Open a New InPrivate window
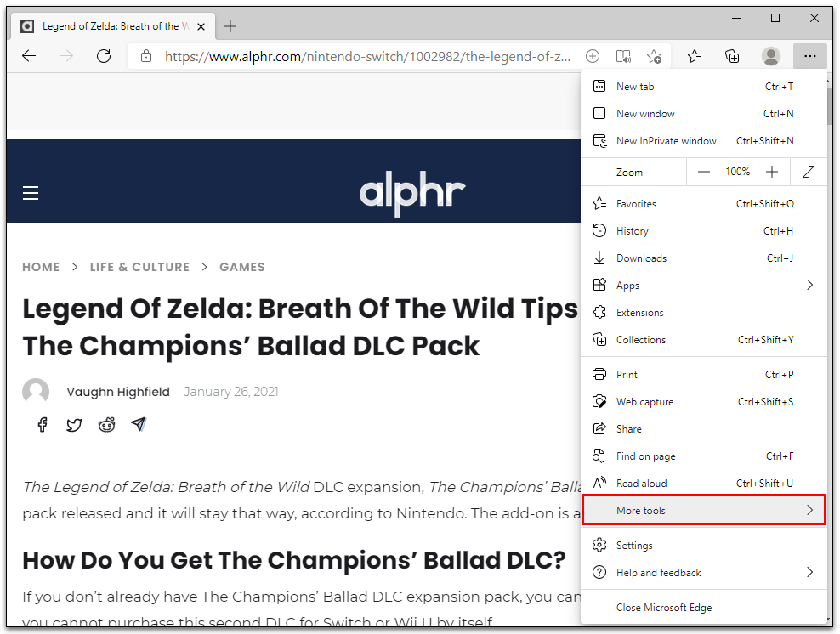 pos(704,141)
